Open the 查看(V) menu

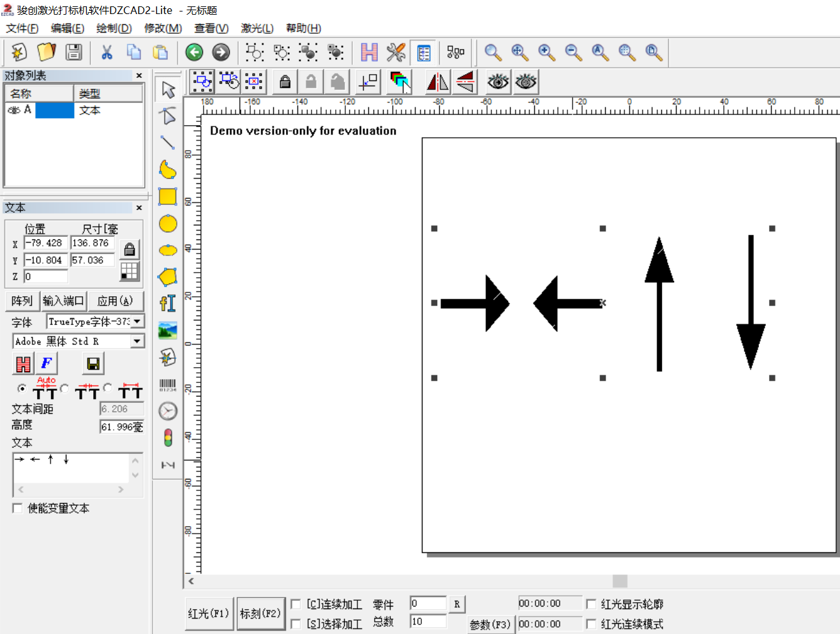click(211, 28)
